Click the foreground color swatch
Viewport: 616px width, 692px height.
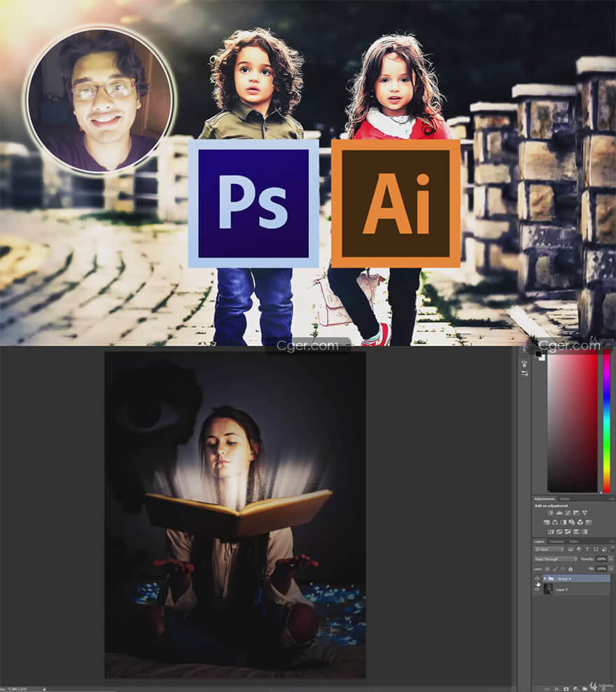538,354
